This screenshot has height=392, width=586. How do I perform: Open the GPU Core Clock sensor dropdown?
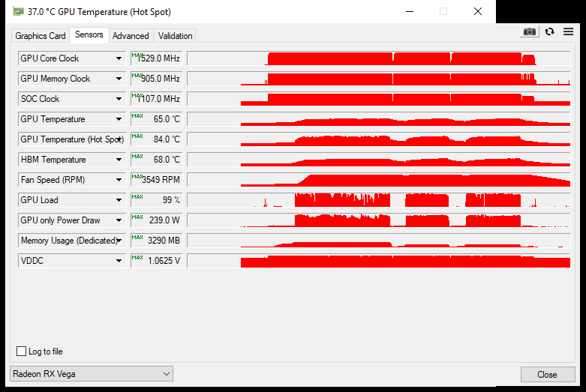tap(119, 58)
